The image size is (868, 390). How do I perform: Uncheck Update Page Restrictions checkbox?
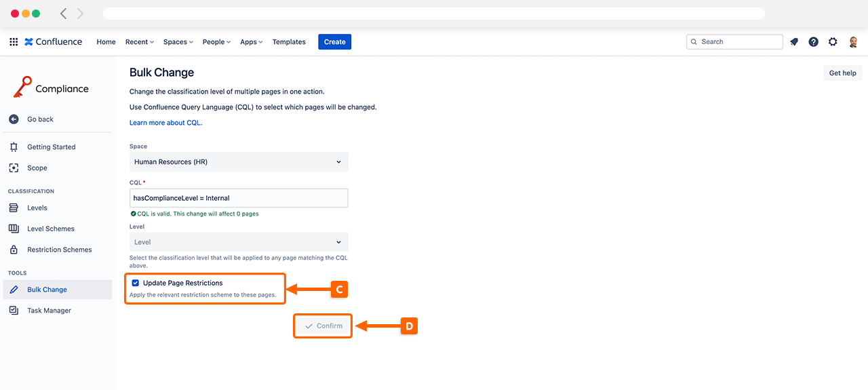(136, 283)
